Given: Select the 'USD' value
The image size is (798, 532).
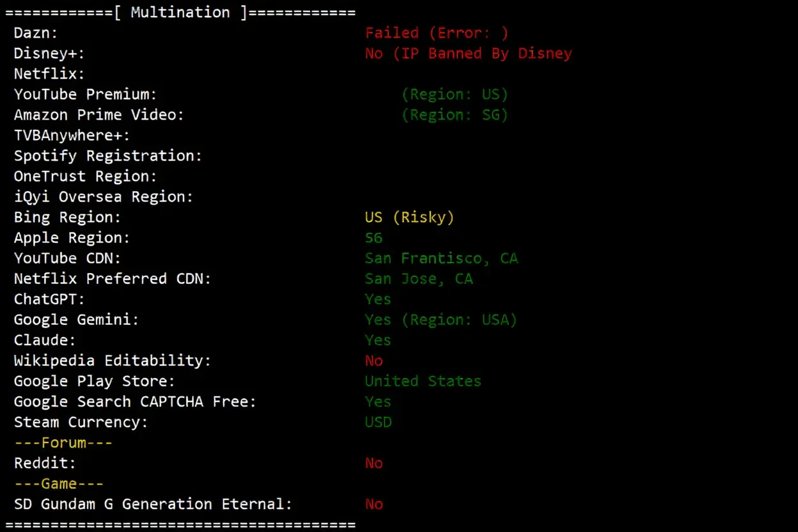Looking at the screenshot, I should 379,422.
